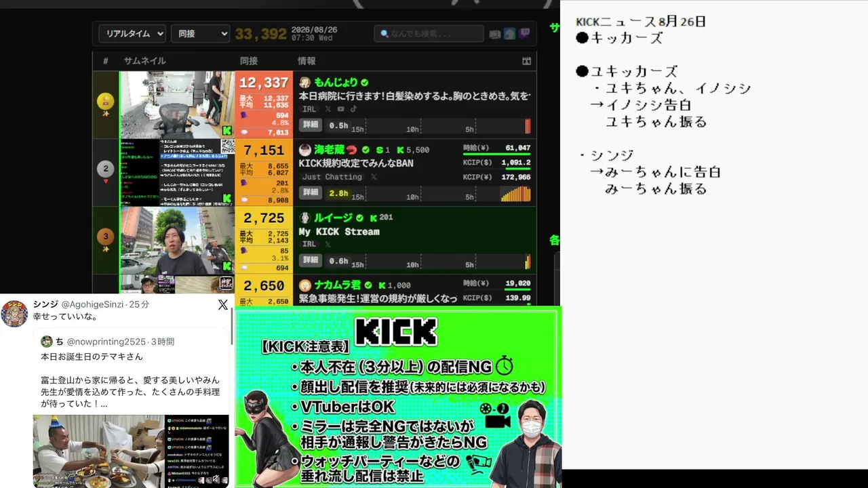Click もんじょり's profile avatar icon
Image resolution: width=868 pixels, height=488 pixels.
(305, 82)
